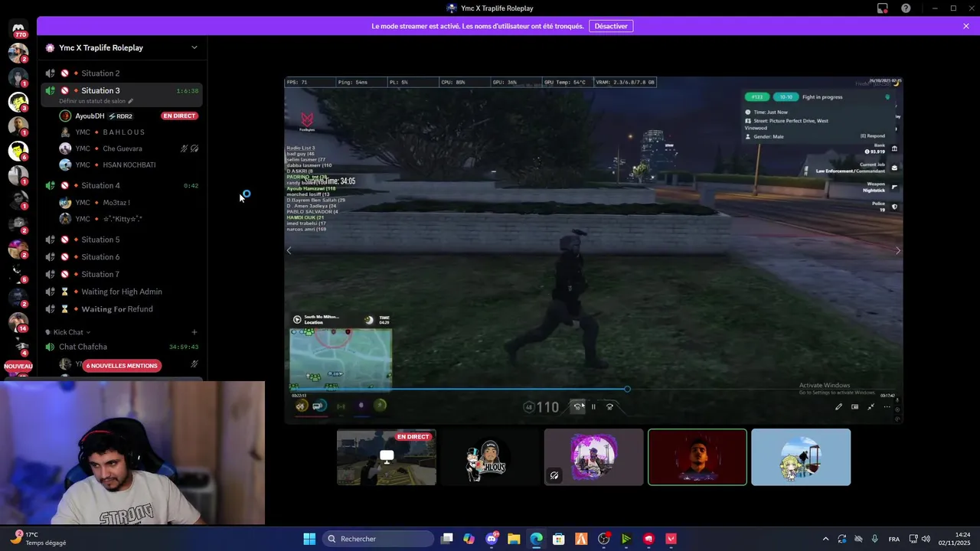Click 6 Nouvelles Mentions button
This screenshot has width=980, height=551.
click(x=122, y=366)
